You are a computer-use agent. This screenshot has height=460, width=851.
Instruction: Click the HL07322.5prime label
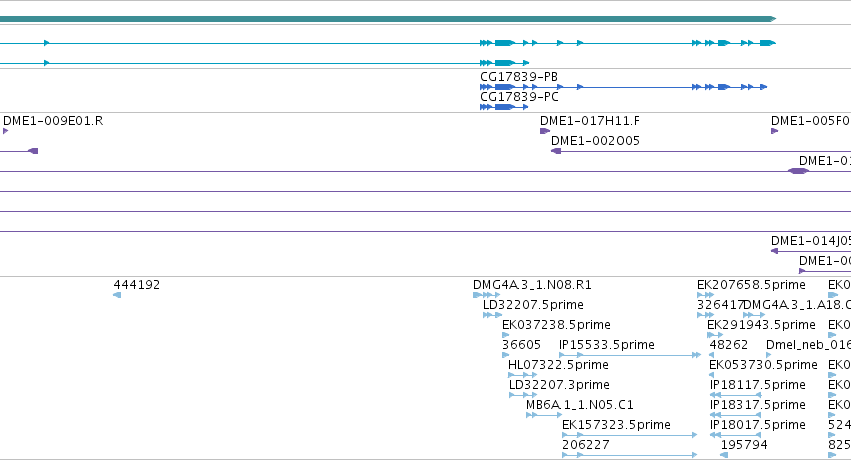pos(558,365)
